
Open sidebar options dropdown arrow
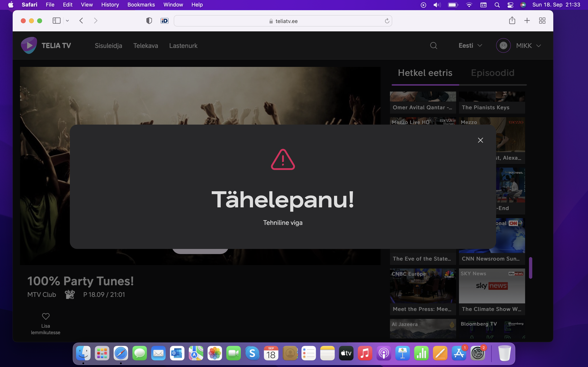tap(67, 21)
